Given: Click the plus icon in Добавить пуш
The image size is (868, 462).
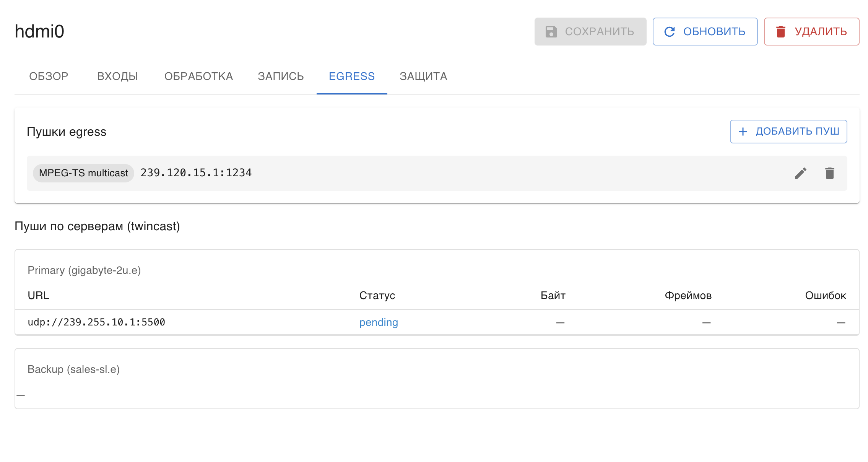Looking at the screenshot, I should [x=743, y=132].
